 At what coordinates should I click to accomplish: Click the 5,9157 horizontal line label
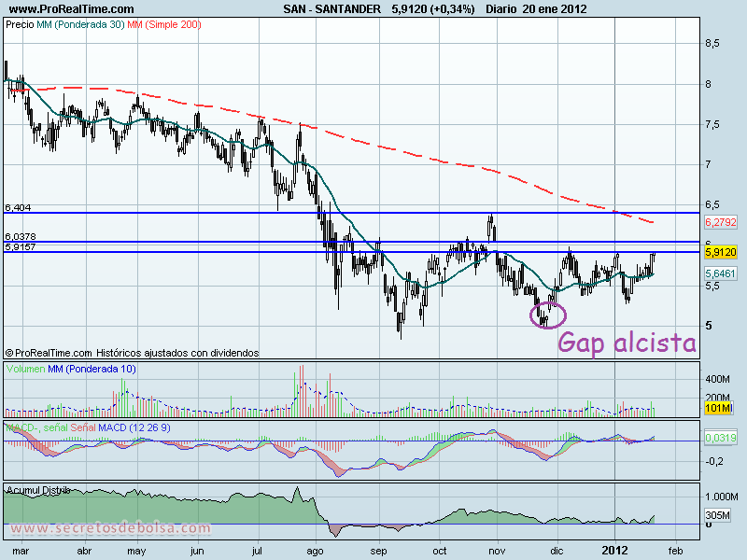click(20, 246)
